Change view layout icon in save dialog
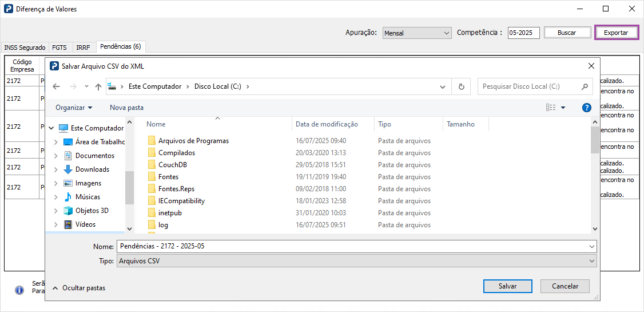Image resolution: width=644 pixels, height=312 pixels. [x=551, y=108]
